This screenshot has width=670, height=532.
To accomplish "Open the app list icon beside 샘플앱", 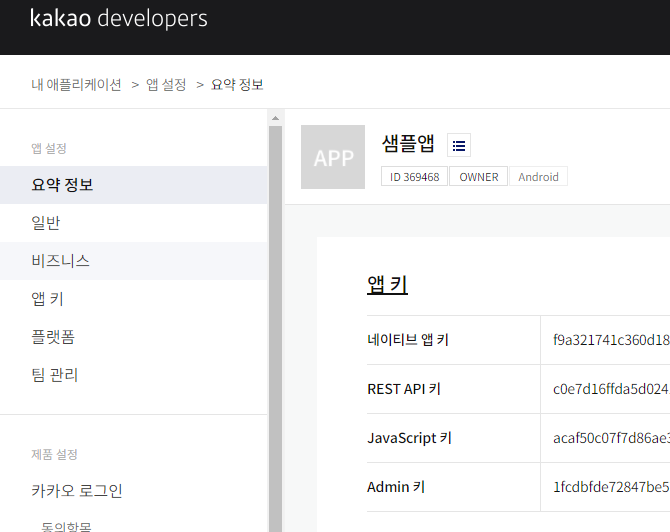I will click(459, 146).
